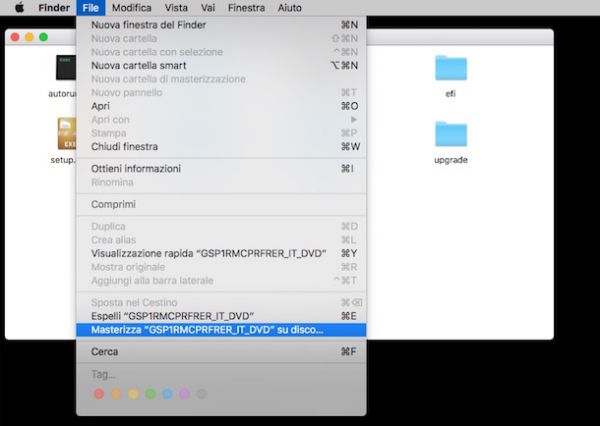Open the Modifica menu

(131, 8)
